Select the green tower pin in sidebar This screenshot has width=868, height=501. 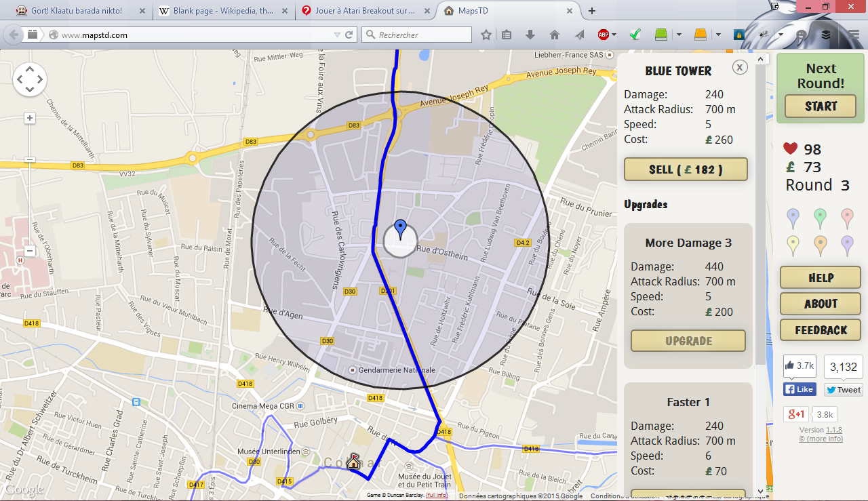tap(820, 218)
